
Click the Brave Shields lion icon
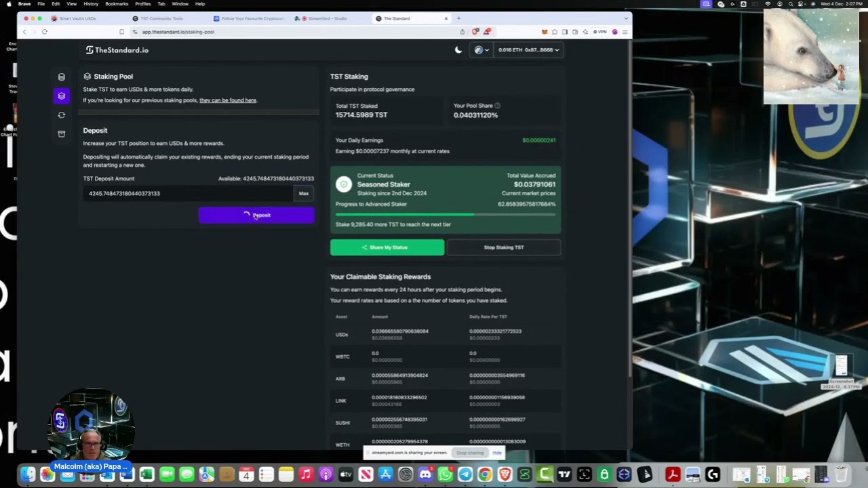(476, 32)
